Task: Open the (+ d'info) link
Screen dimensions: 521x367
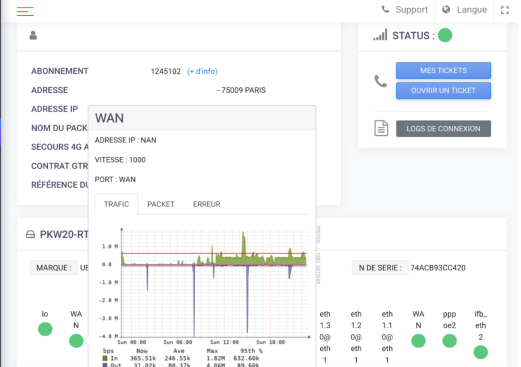Action: (x=202, y=71)
